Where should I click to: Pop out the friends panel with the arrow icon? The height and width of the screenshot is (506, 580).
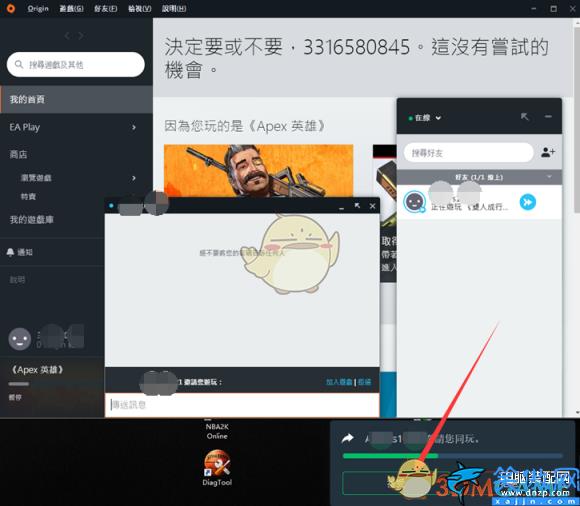[x=525, y=117]
